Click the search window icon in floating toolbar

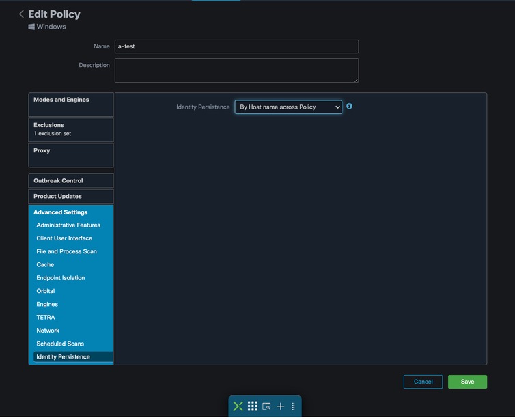tap(266, 406)
